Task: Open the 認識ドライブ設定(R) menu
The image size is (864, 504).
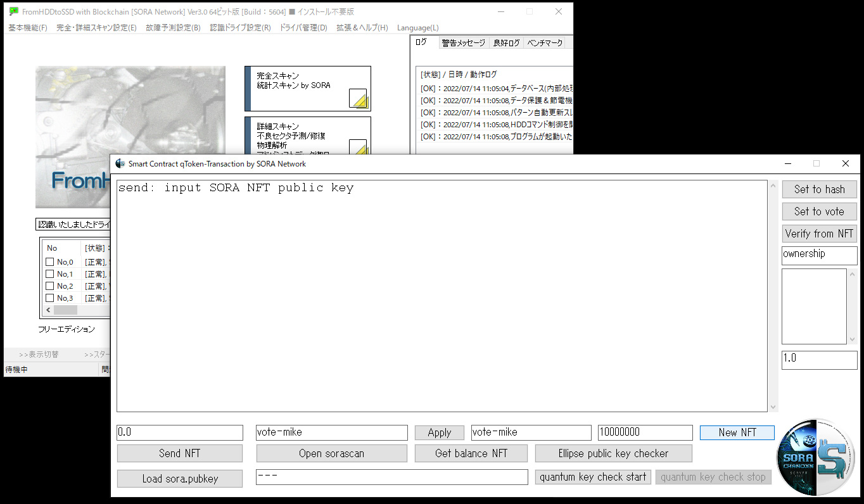Action: (x=240, y=28)
